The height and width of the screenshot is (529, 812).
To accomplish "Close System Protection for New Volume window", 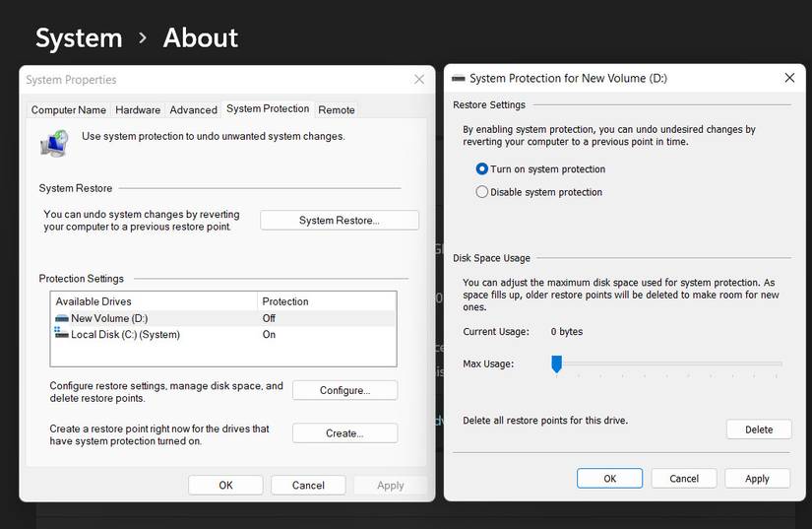I will (x=789, y=78).
